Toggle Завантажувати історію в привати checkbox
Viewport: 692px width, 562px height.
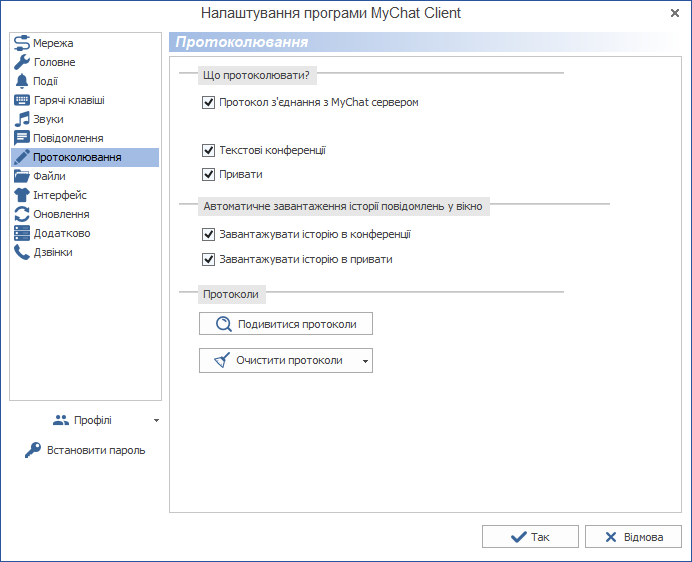208,259
